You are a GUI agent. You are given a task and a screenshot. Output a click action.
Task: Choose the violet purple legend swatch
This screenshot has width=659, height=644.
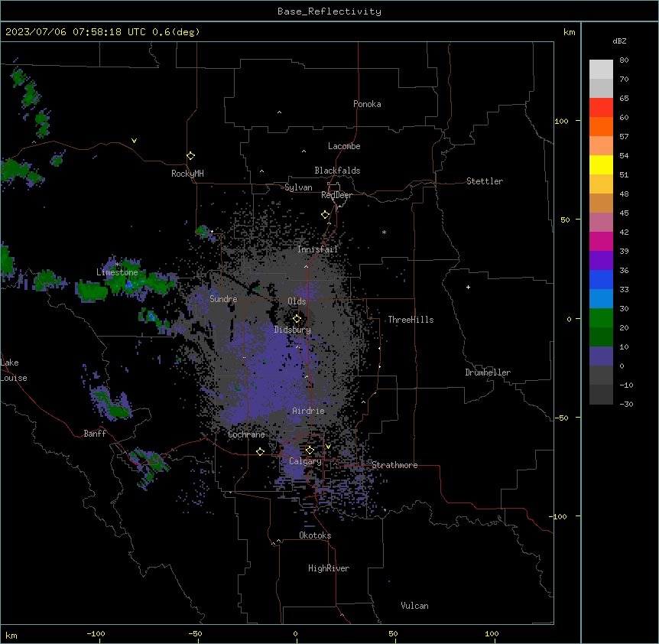point(601,261)
